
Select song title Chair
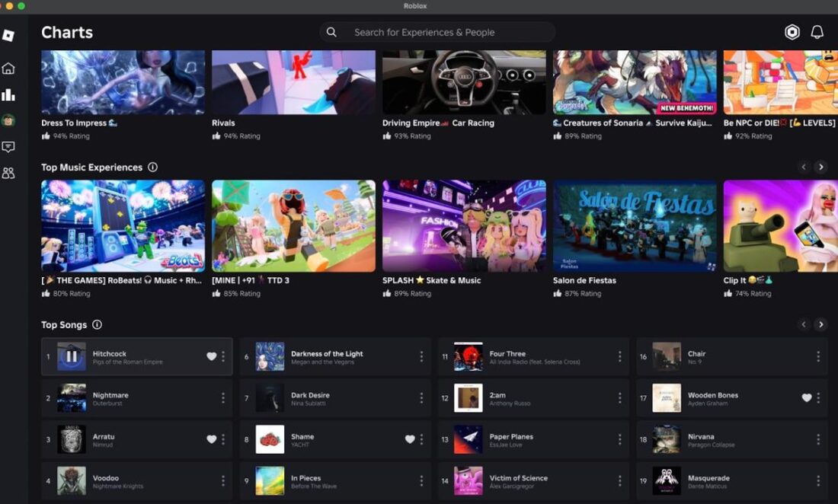pyautogui.click(x=696, y=353)
